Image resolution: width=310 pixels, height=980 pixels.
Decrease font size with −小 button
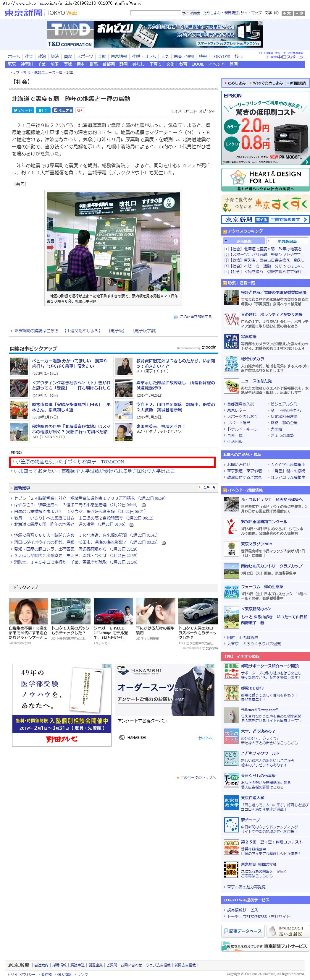click(x=299, y=13)
